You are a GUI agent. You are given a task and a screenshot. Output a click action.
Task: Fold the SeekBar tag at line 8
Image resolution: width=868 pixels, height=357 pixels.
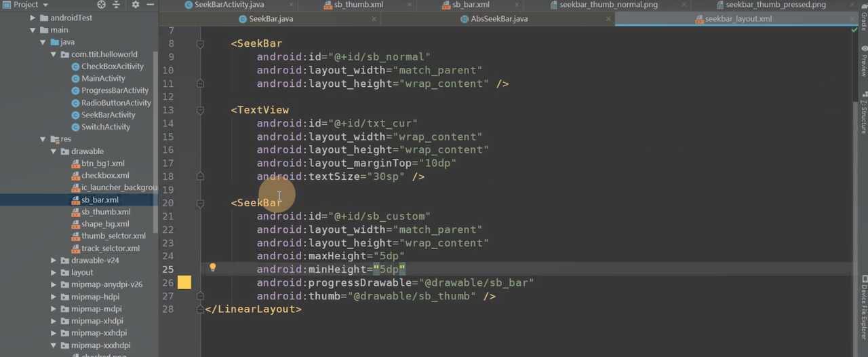coord(200,44)
